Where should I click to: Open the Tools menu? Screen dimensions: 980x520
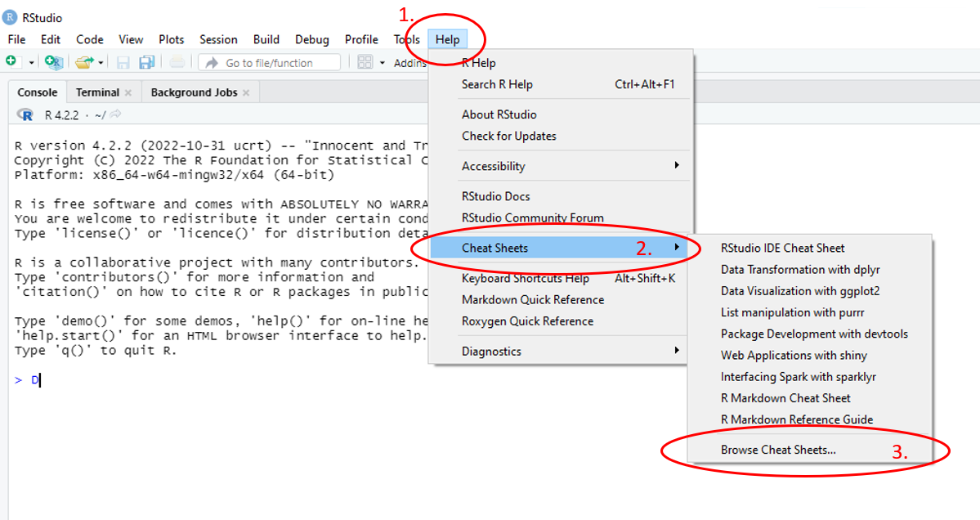pyautogui.click(x=407, y=39)
